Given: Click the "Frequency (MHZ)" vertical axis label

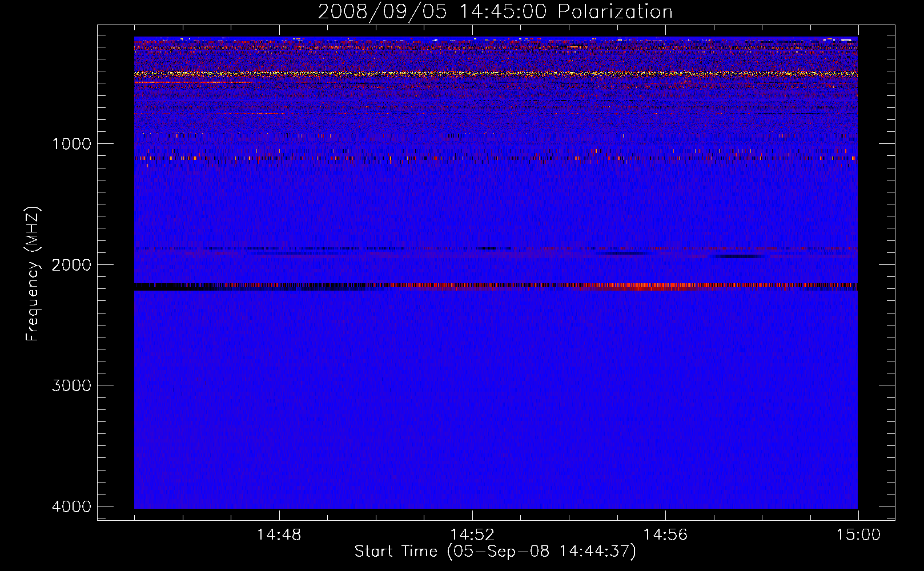Looking at the screenshot, I should click(x=33, y=274).
